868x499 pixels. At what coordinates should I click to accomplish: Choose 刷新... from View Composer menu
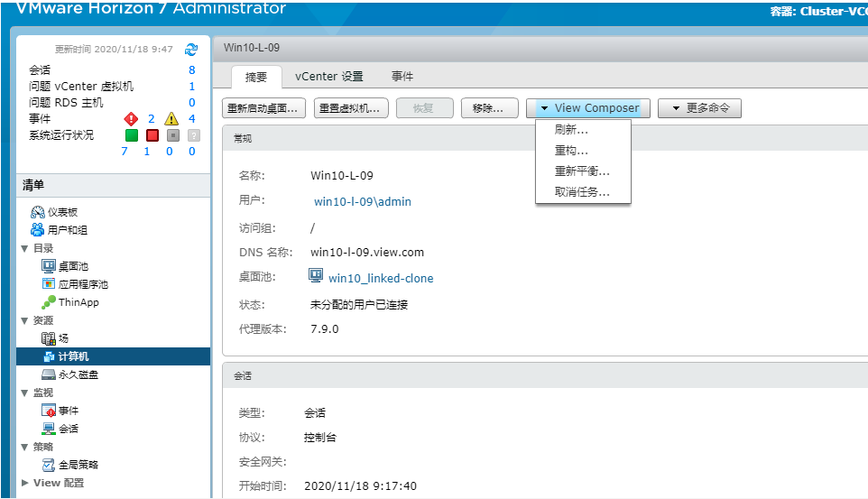583,130
